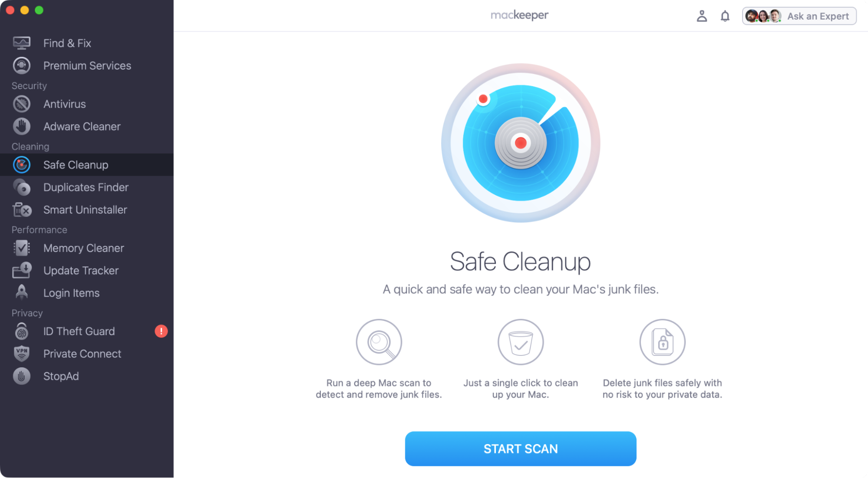The height and width of the screenshot is (478, 868).
Task: Open Ask an Expert chat
Action: click(799, 16)
